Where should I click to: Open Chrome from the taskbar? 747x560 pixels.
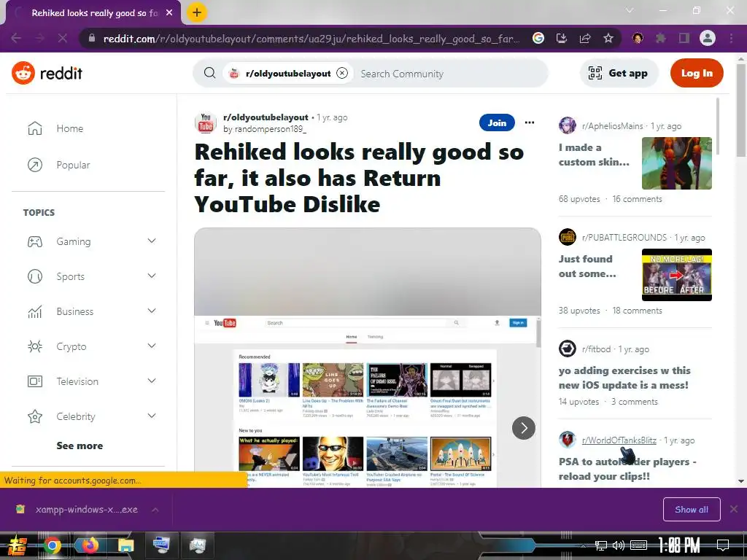coord(52,545)
